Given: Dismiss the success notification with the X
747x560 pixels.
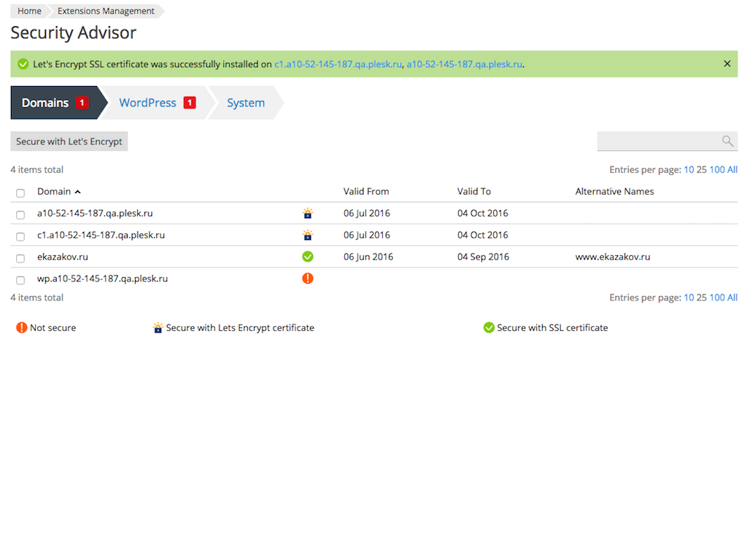Looking at the screenshot, I should click(727, 63).
